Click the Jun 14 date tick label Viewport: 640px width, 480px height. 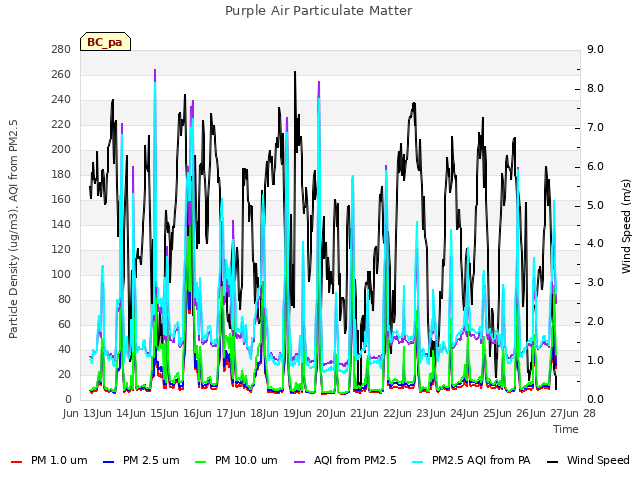[114, 413]
